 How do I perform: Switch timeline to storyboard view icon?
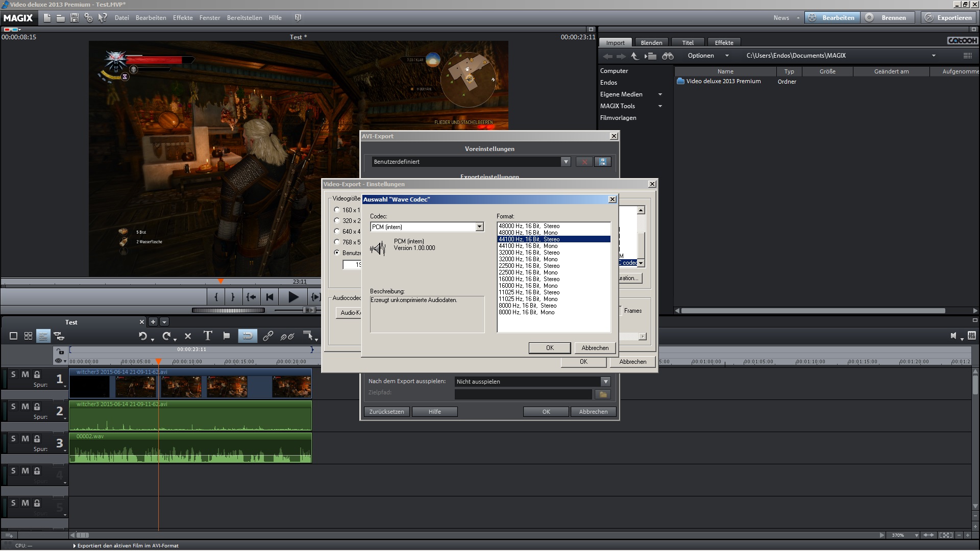pyautogui.click(x=14, y=336)
